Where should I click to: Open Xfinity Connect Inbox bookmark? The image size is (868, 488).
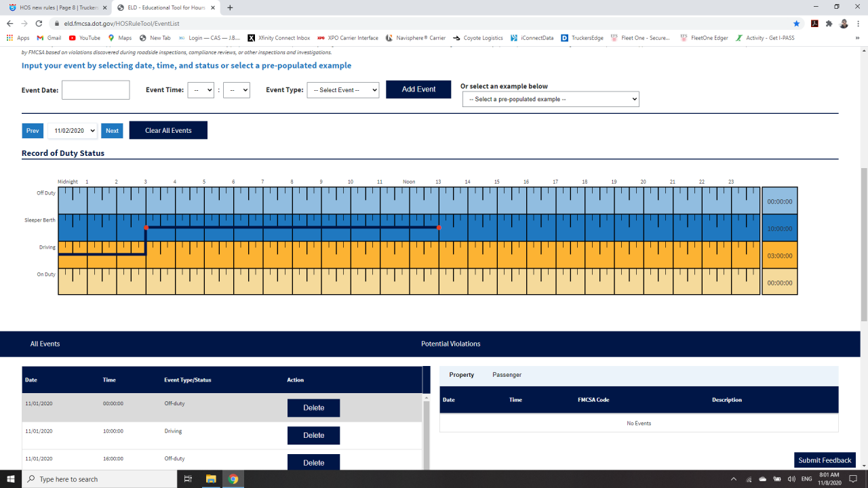279,38
